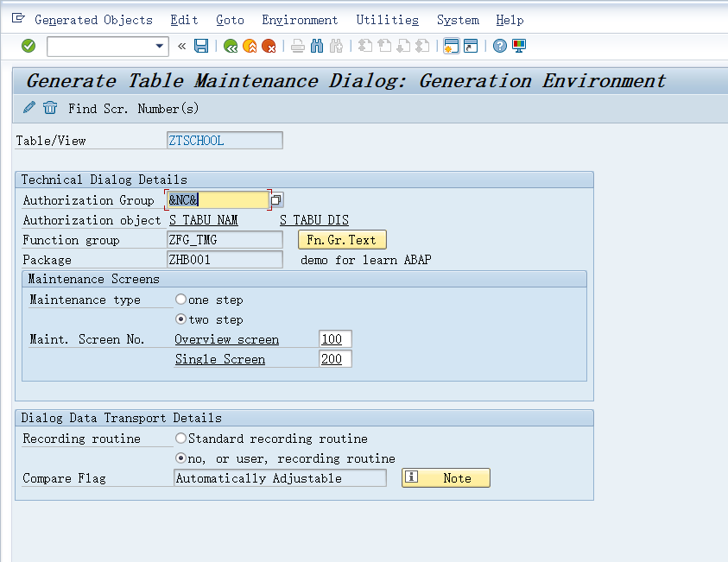Open the Goto menu

230,20
